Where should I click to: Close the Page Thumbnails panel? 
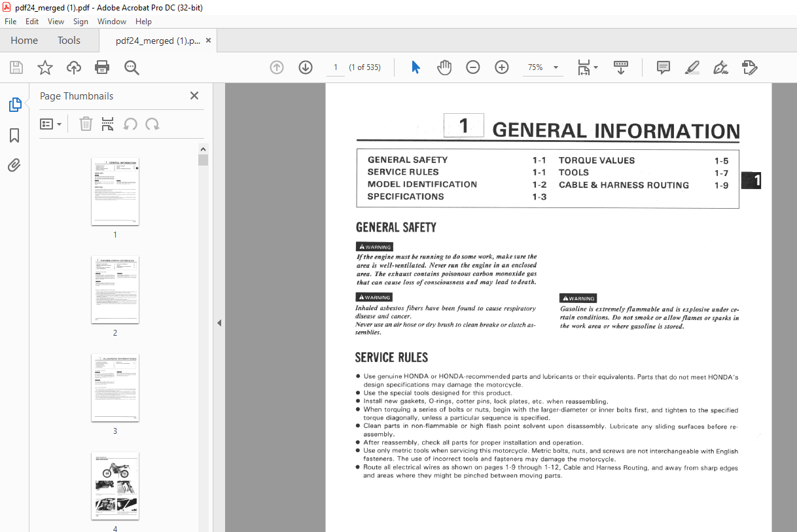[x=194, y=96]
